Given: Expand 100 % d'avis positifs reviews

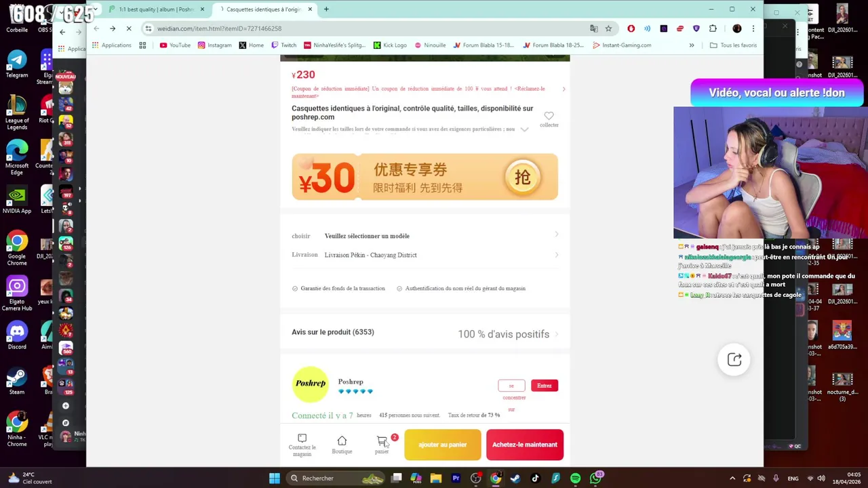Looking at the screenshot, I should (x=508, y=334).
